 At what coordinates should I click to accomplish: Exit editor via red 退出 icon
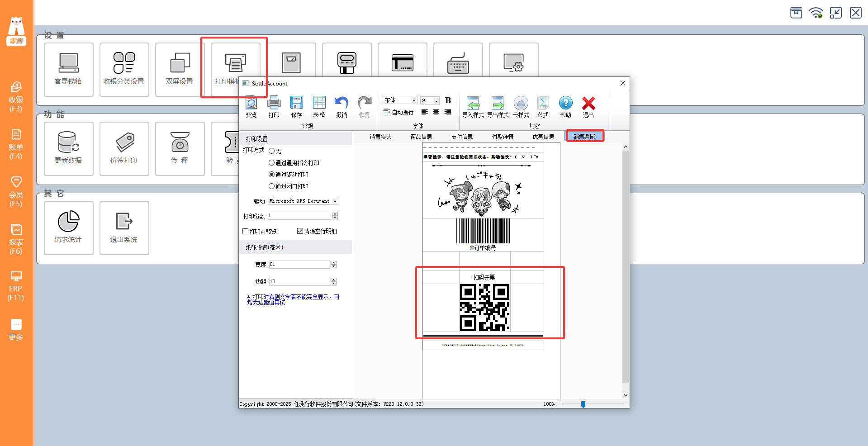[588, 107]
